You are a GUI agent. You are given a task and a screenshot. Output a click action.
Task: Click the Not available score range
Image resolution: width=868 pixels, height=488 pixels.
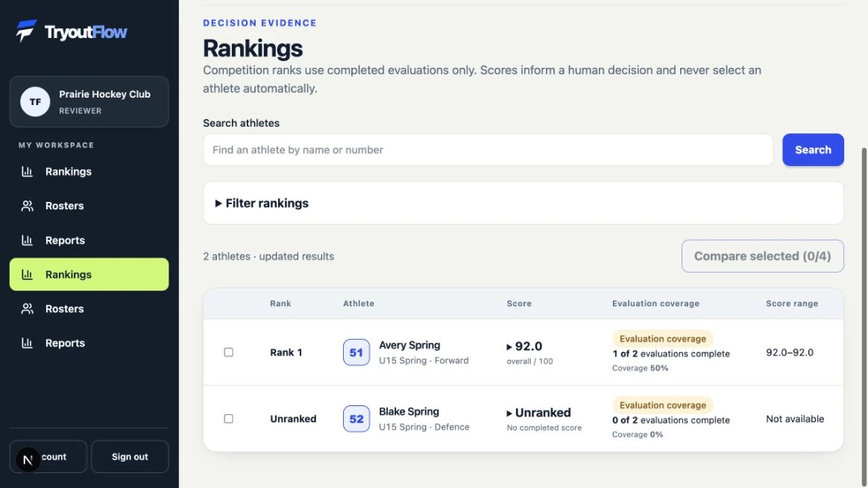[x=794, y=419]
